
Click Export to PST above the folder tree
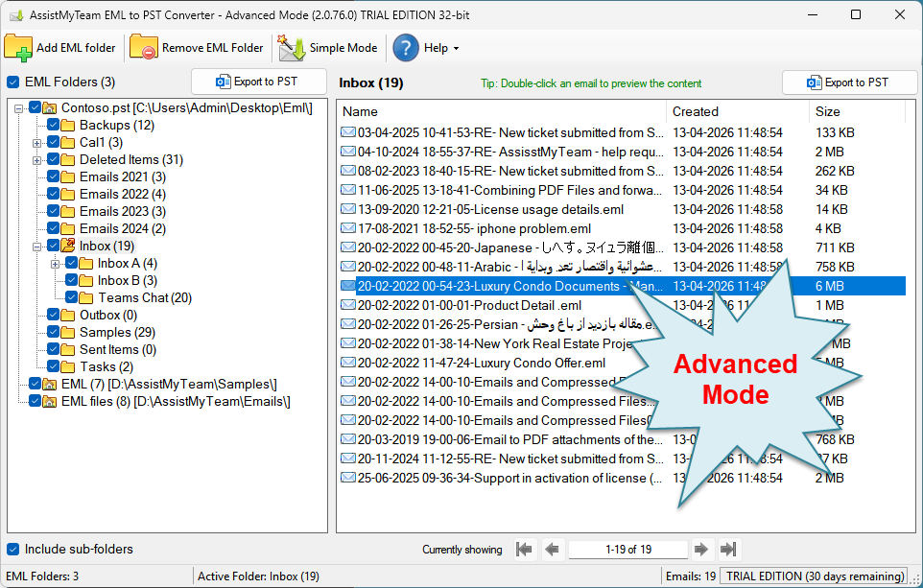point(258,82)
